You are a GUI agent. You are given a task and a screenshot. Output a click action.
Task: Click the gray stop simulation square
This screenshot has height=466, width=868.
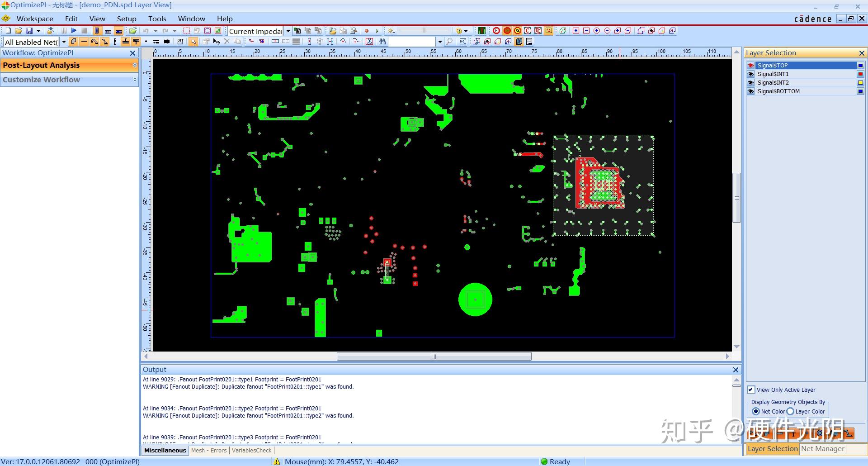[85, 31]
